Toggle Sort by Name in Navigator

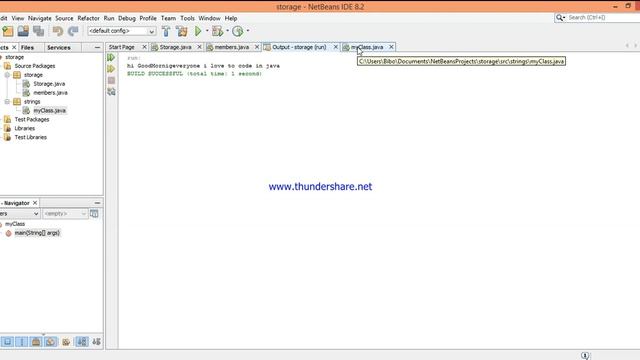point(82,342)
